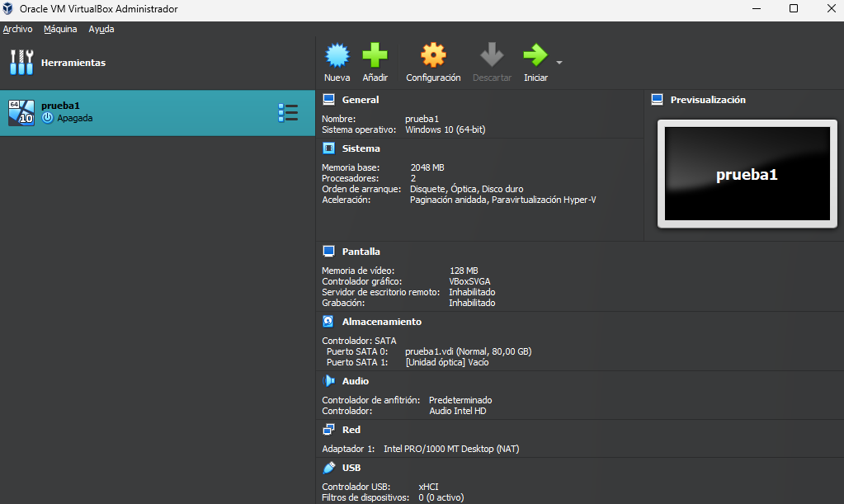Viewport: 844px width, 504px height.
Task: Click the Previsualización monitor icon
Action: [x=658, y=100]
